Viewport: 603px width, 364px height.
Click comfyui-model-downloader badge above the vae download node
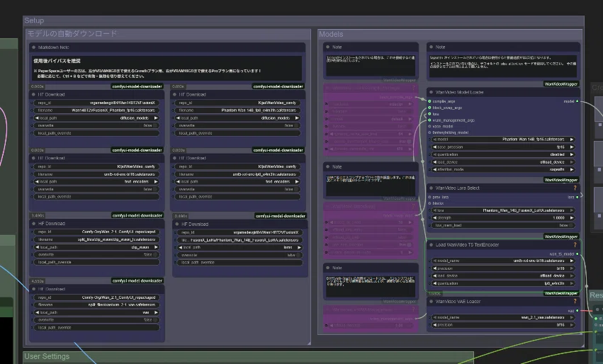[137, 280]
